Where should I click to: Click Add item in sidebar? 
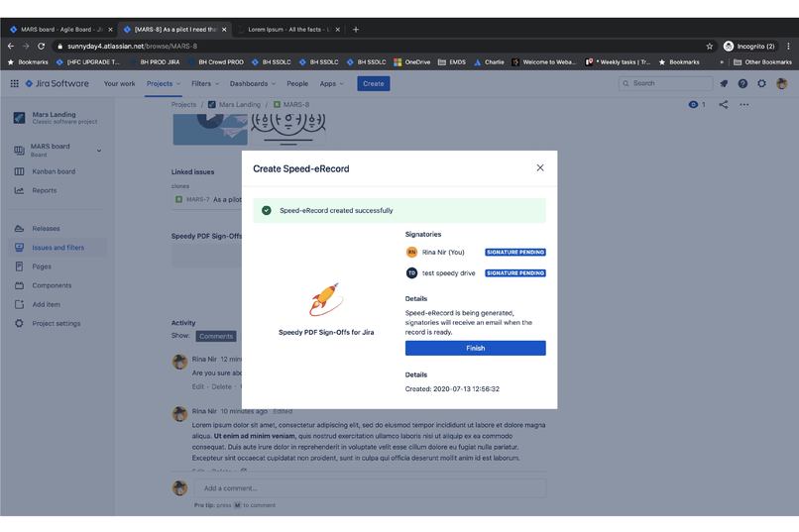point(46,304)
